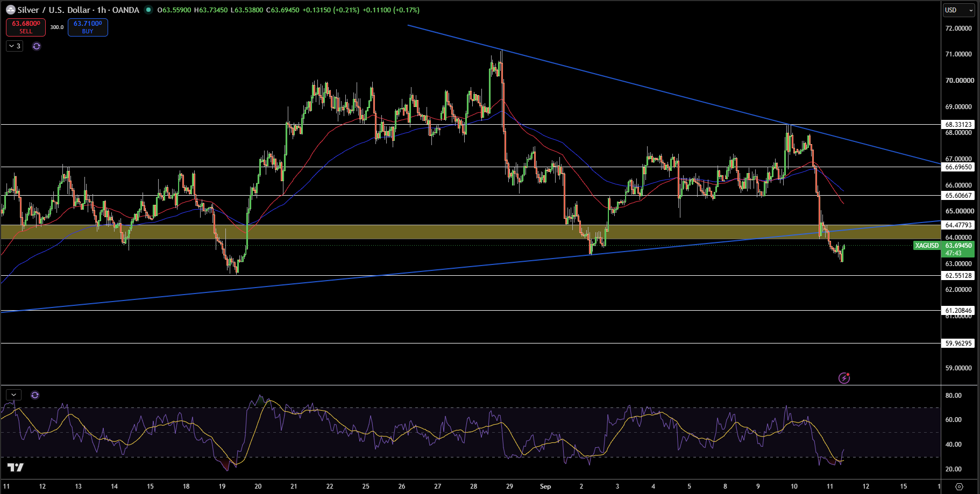Expand the indicator legend showing 3
The image size is (980, 494).
coord(15,46)
